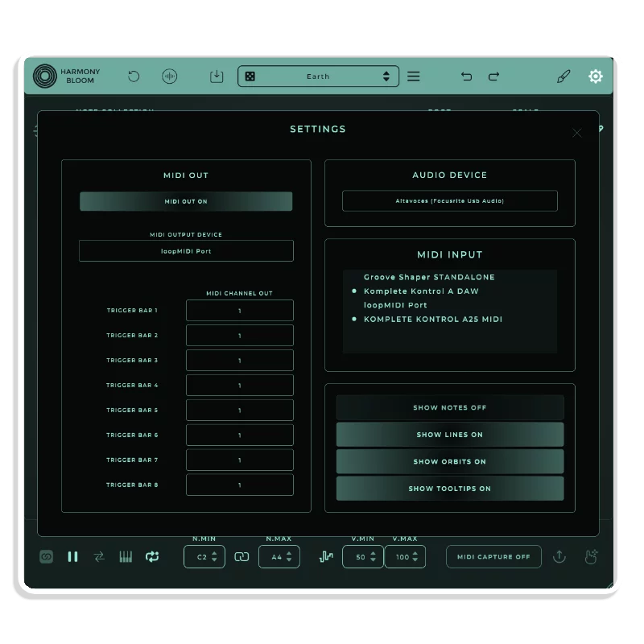This screenshot has height=644, width=644.
Task: Toggle SHOW TOOLTIPS ON
Action: pos(450,489)
